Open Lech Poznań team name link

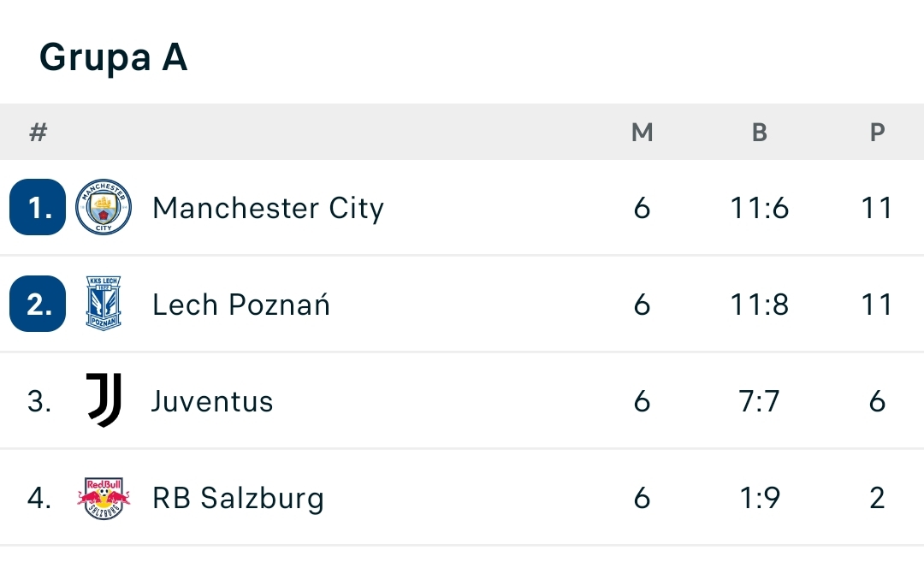click(240, 305)
